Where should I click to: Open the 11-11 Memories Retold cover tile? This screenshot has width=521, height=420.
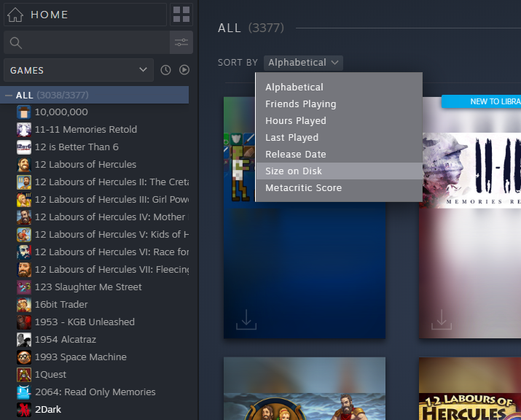(x=470, y=218)
